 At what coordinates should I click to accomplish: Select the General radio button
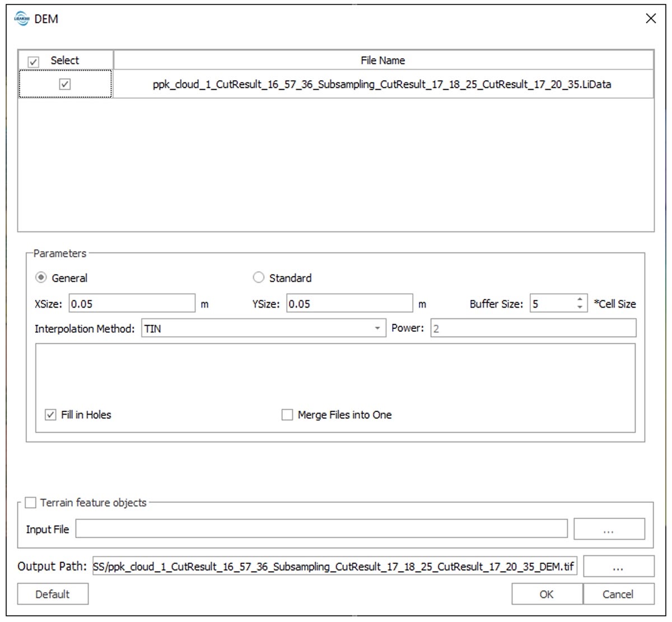(41, 277)
